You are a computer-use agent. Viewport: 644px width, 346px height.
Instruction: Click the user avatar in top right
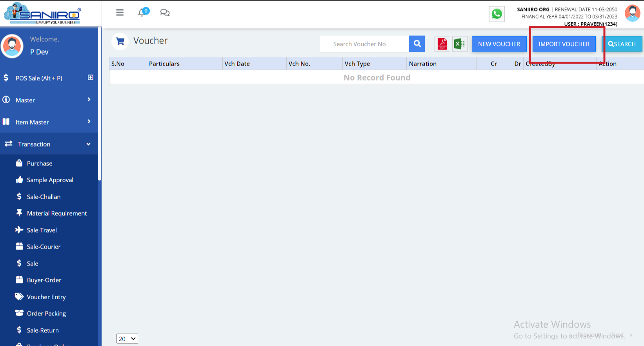point(632,13)
